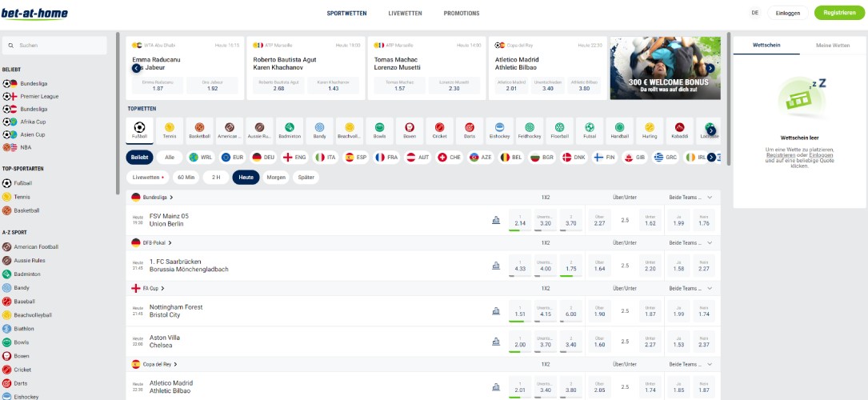
Task: Select the Handball sport tile in Topwetten
Action: pos(619,130)
